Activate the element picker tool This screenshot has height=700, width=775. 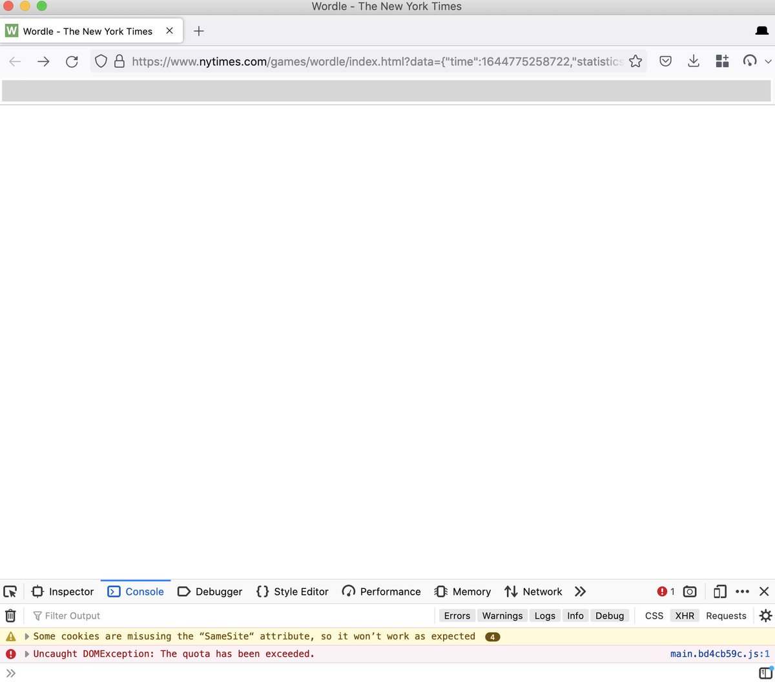pyautogui.click(x=10, y=592)
